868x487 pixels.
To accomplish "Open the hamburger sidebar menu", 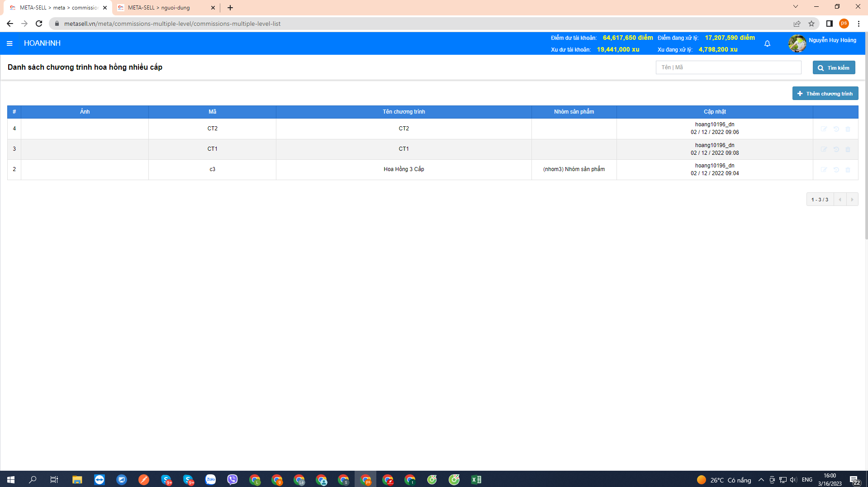I will click(x=9, y=43).
